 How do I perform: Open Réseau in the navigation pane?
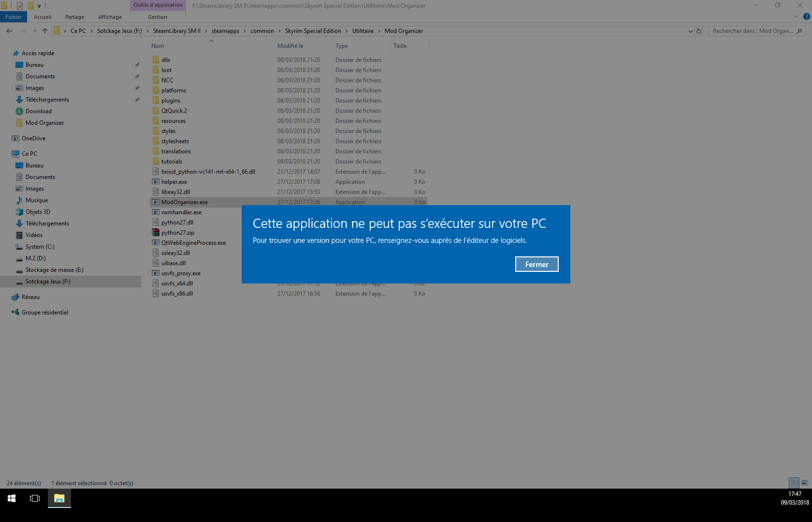coord(30,297)
